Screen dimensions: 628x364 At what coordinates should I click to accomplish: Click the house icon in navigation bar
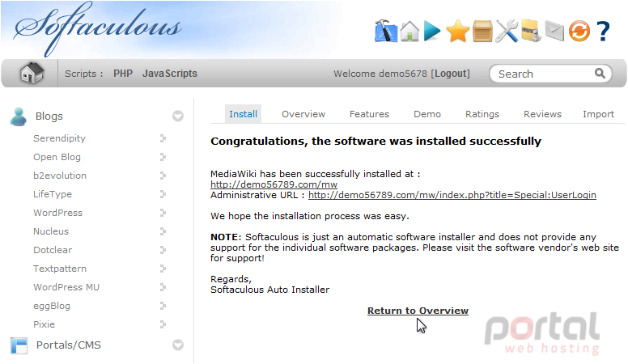click(32, 74)
